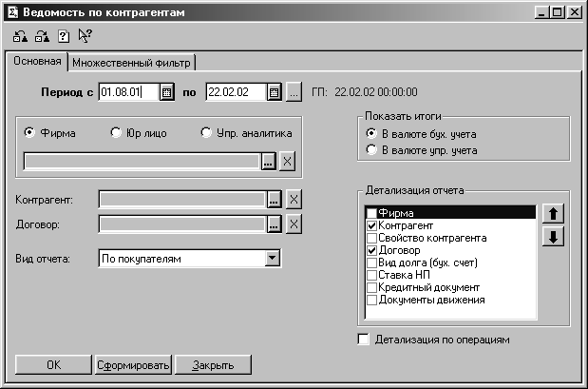Select the Основная tab

point(38,62)
